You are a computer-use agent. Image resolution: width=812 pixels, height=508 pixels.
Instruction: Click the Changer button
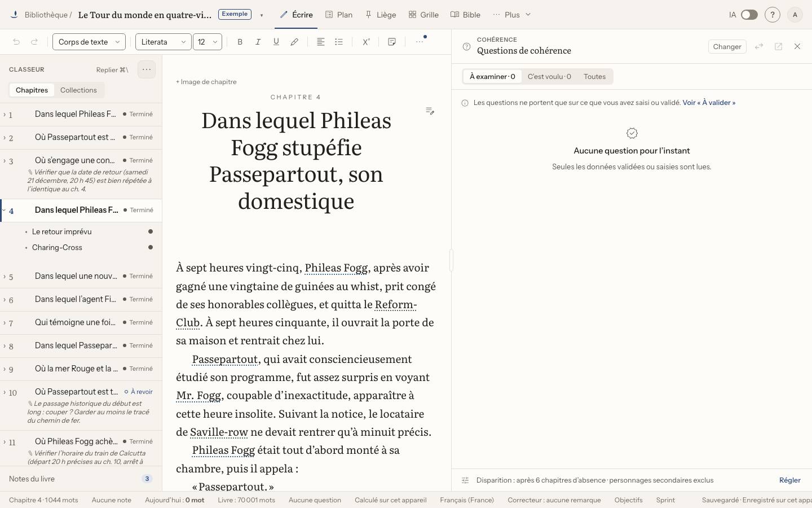(x=727, y=46)
